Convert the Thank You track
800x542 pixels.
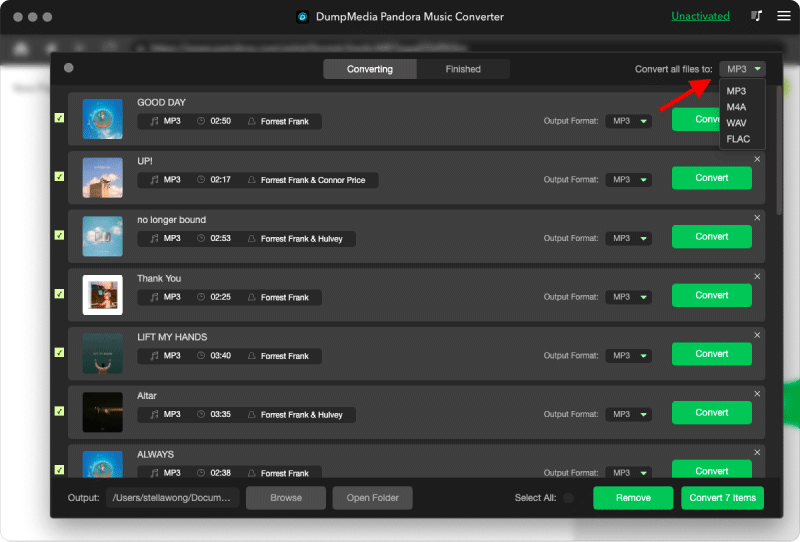(712, 295)
